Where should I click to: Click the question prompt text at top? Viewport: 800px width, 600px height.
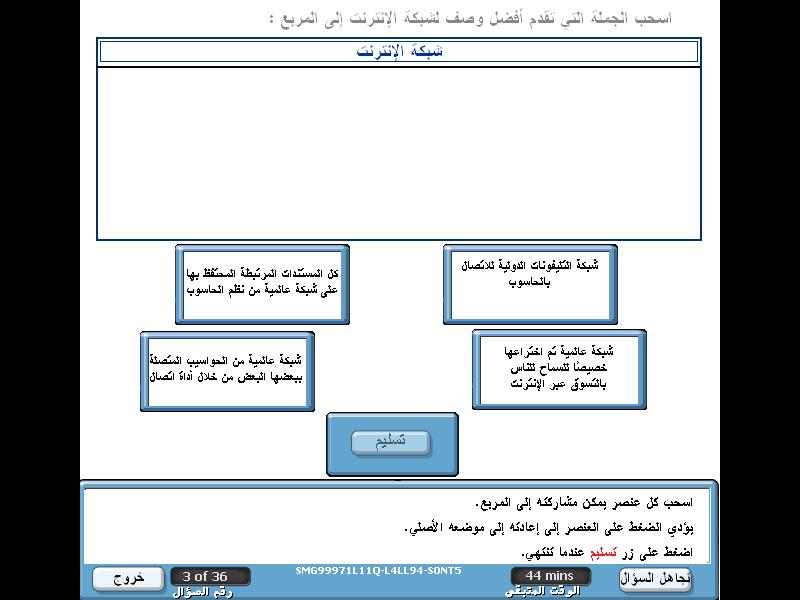point(470,18)
